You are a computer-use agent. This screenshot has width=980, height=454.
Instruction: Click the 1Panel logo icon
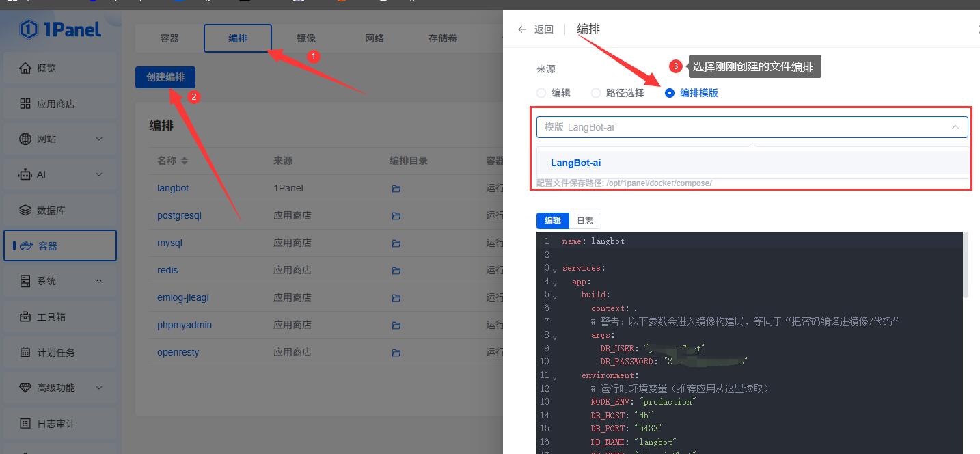[x=29, y=29]
